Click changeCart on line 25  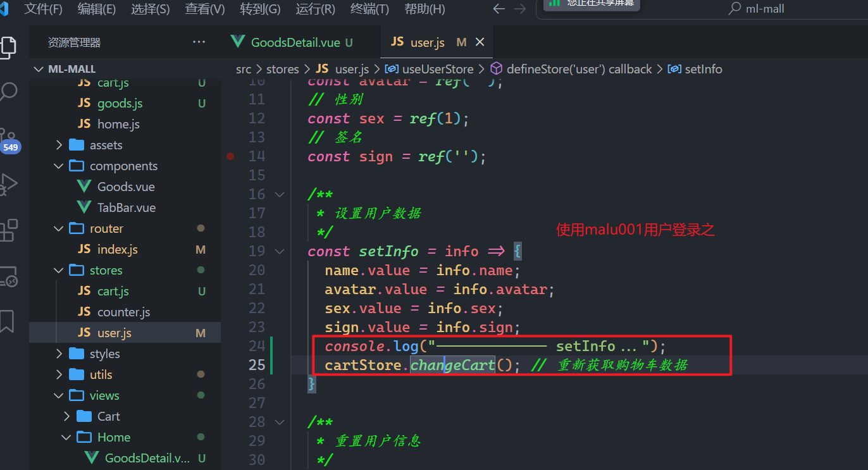coord(452,365)
